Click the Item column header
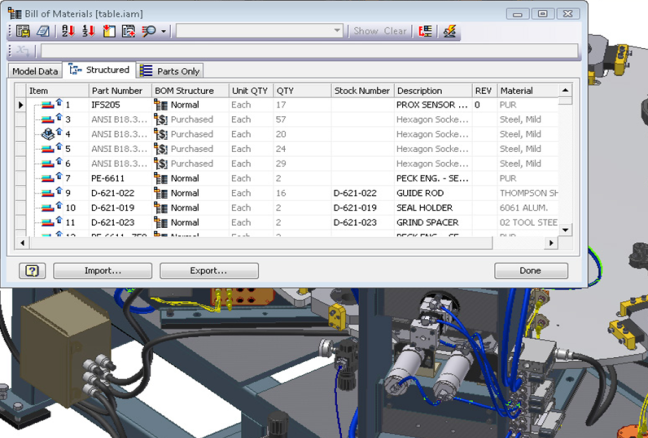 (x=57, y=90)
